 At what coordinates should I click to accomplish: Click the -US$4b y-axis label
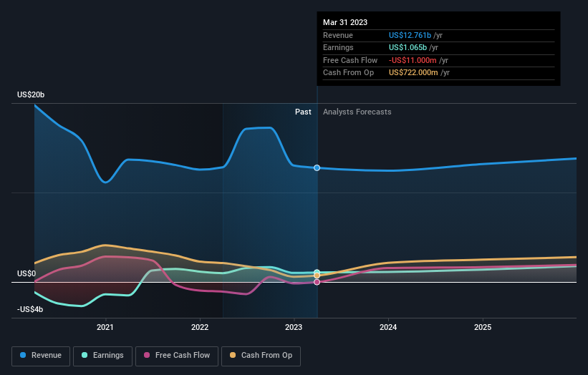30,309
